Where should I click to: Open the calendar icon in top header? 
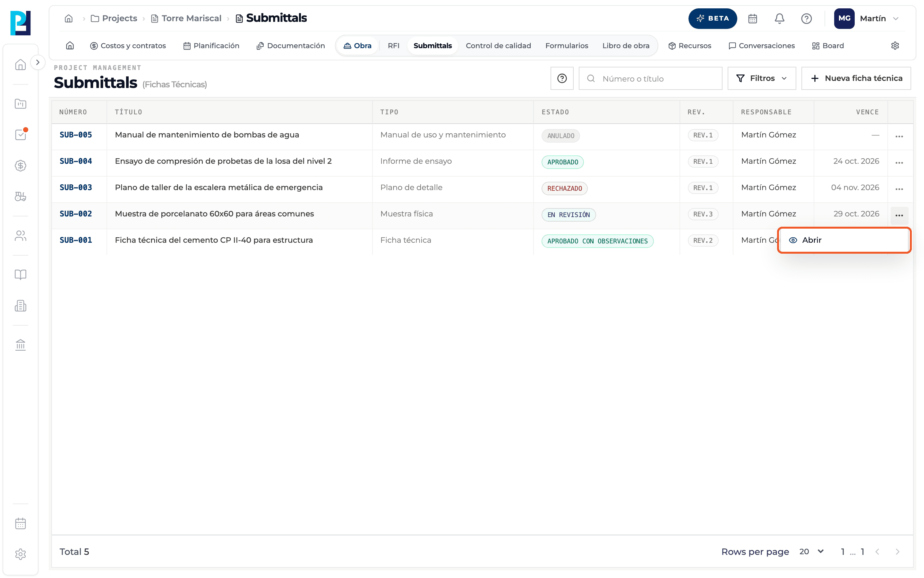tap(752, 18)
